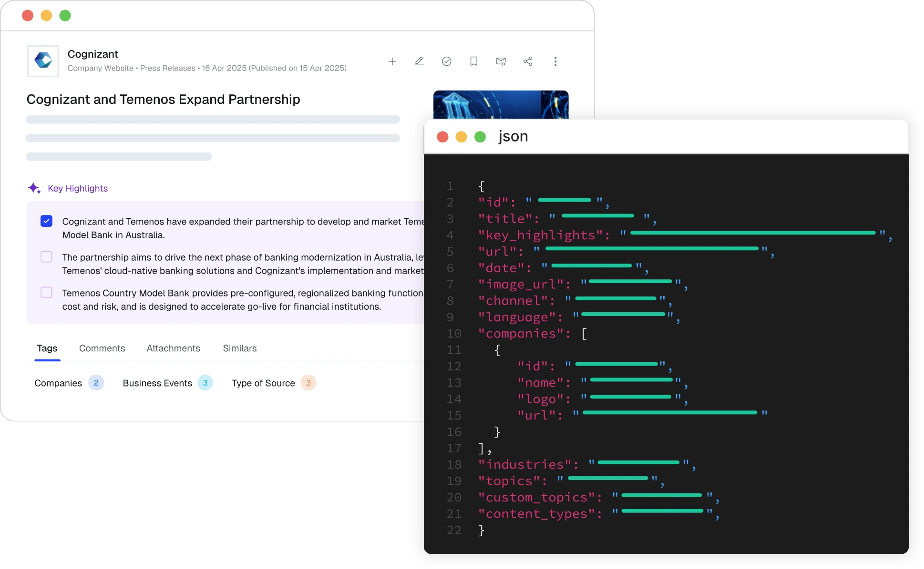The height and width of the screenshot is (569, 924).
Task: Switch to the Comments tab
Action: coord(102,348)
